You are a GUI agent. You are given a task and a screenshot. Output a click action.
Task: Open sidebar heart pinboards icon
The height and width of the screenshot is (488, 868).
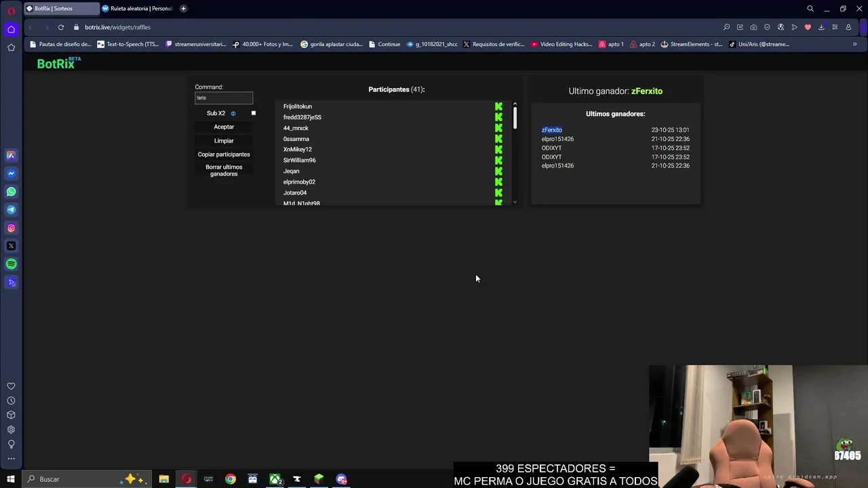tap(11, 386)
